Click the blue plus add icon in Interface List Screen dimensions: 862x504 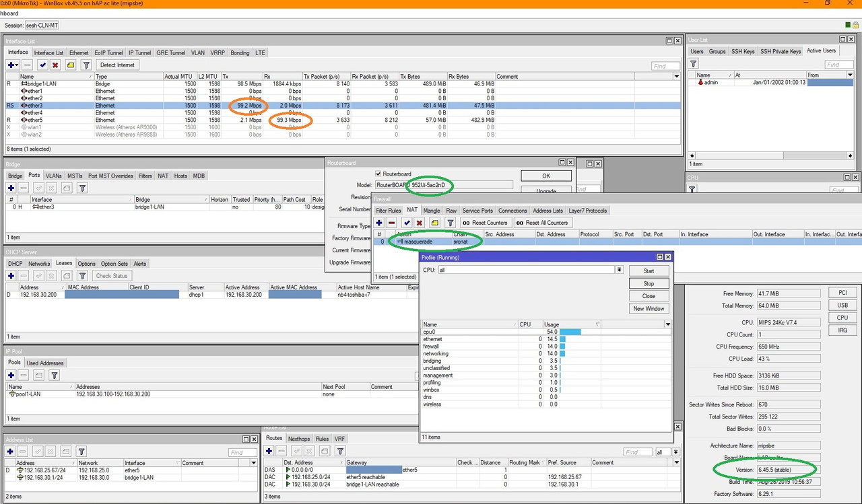coord(13,65)
